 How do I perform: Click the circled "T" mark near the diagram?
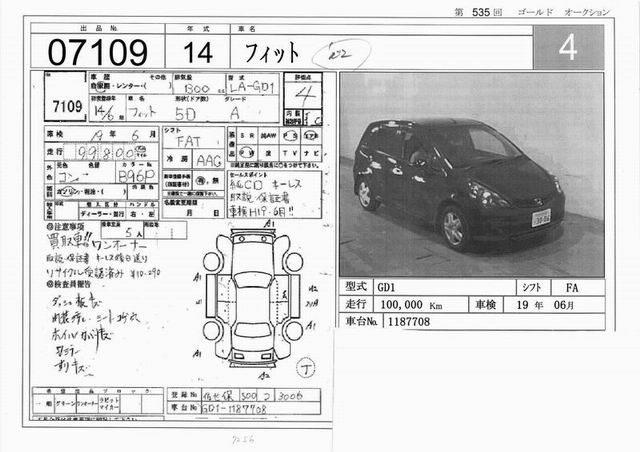306,367
